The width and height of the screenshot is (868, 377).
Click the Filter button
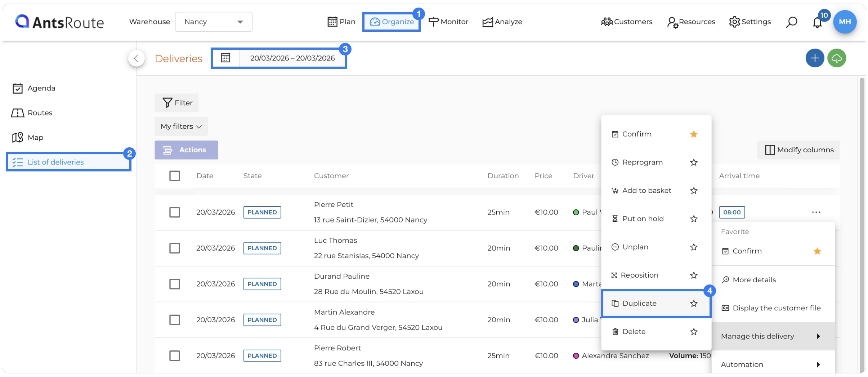[x=176, y=103]
